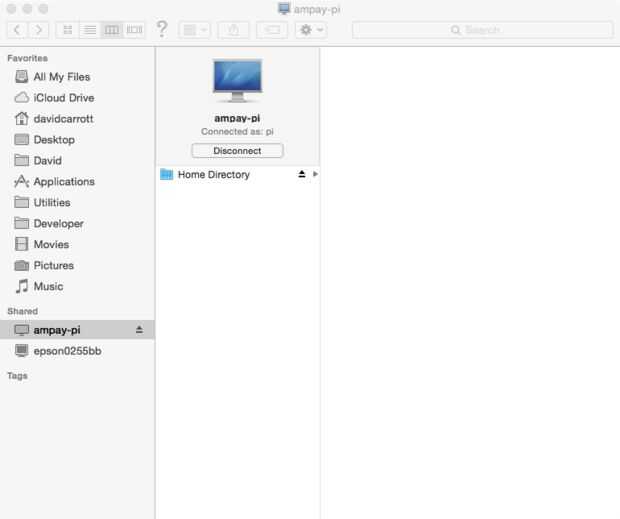Expand Home Directory with the arrow

[x=315, y=174]
